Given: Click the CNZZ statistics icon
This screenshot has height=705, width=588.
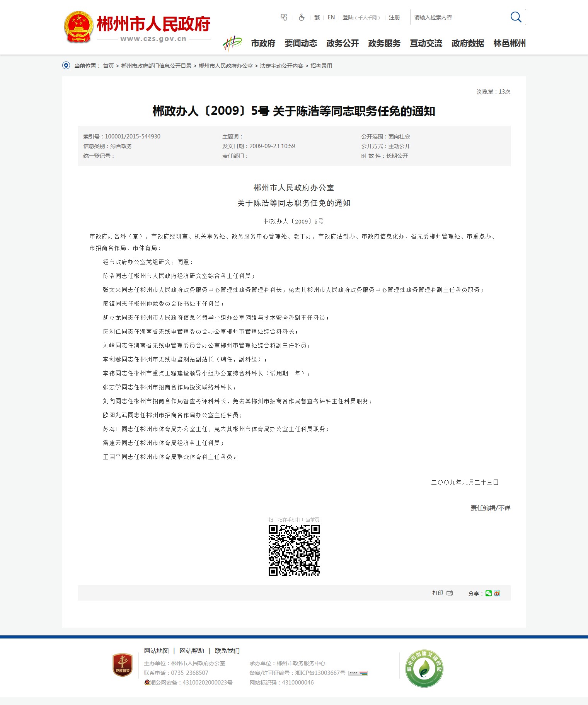Looking at the screenshot, I should coord(358,673).
